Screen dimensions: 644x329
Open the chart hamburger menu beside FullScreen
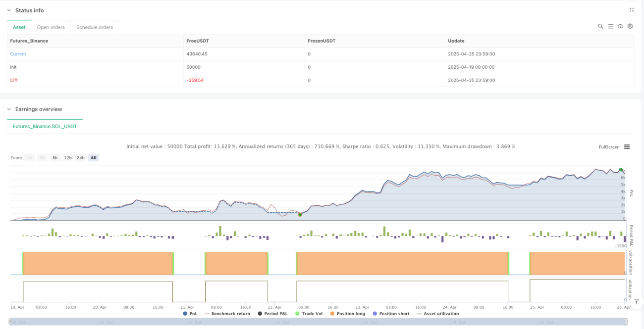pyautogui.click(x=627, y=147)
